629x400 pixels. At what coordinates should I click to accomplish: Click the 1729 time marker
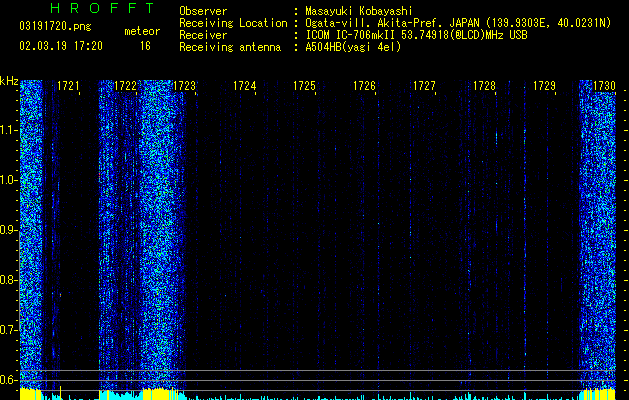[x=544, y=86]
